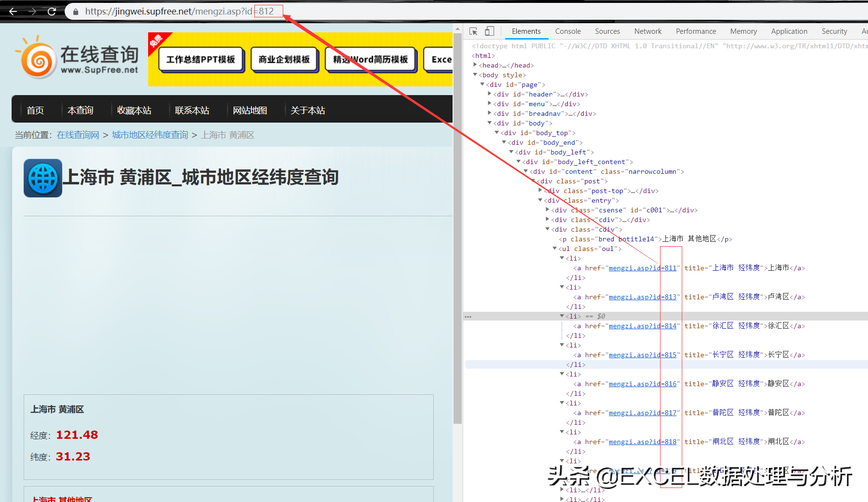This screenshot has height=502, width=868.
Task: Click the mengzi.asp?id=815 href link
Action: 643,355
